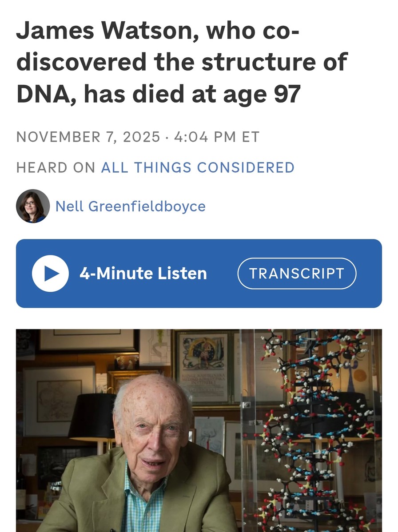398x532 pixels.
Task: Click the 4-Minute Listen label
Action: [142, 274]
